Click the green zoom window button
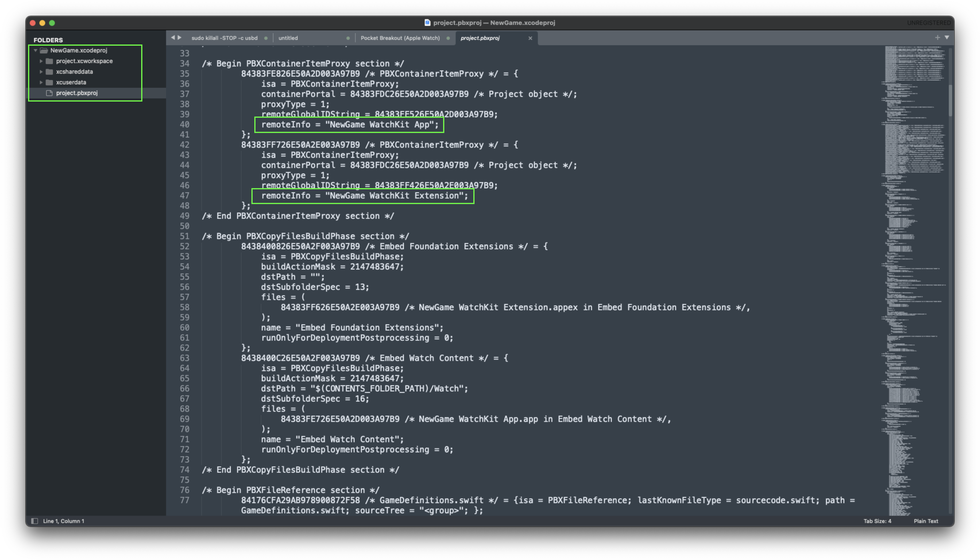The width and height of the screenshot is (980, 560). [x=52, y=23]
